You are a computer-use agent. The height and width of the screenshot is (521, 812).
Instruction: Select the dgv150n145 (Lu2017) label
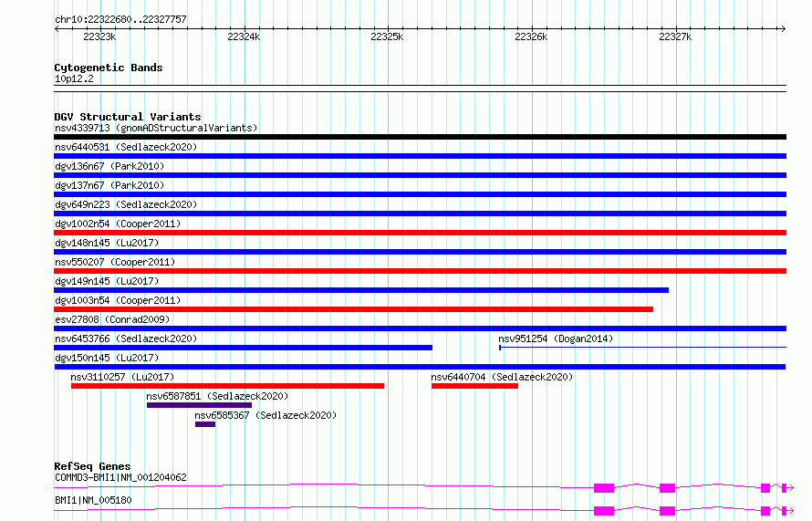coord(107,358)
